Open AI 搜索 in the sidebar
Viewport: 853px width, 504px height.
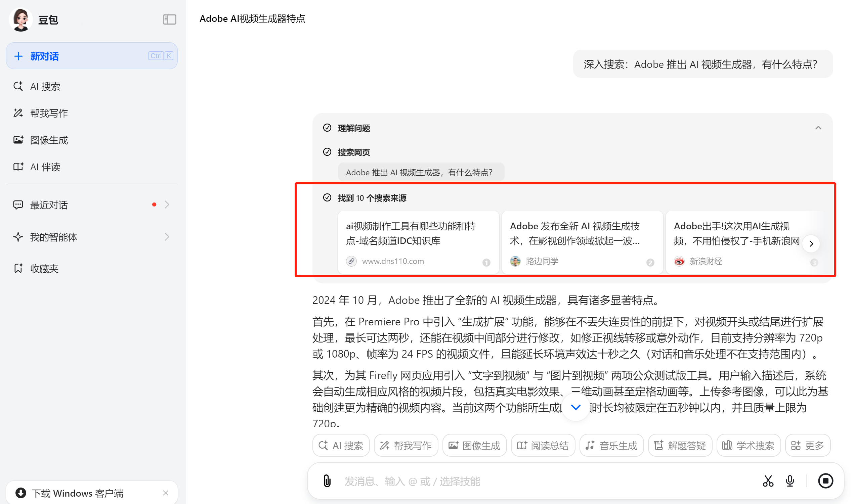(45, 86)
